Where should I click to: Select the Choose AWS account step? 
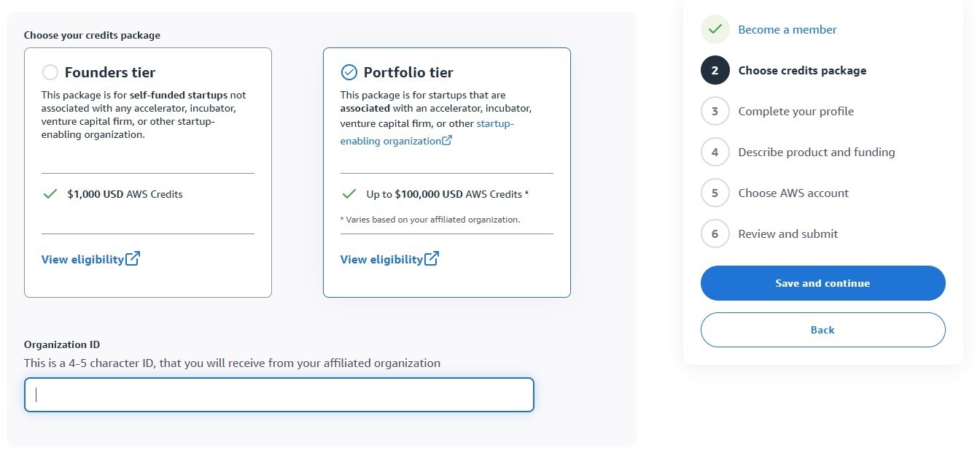coord(793,193)
